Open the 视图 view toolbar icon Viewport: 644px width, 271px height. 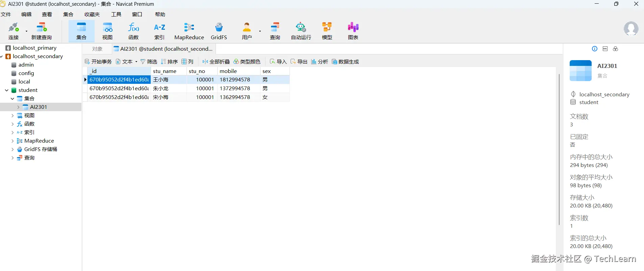click(x=107, y=31)
